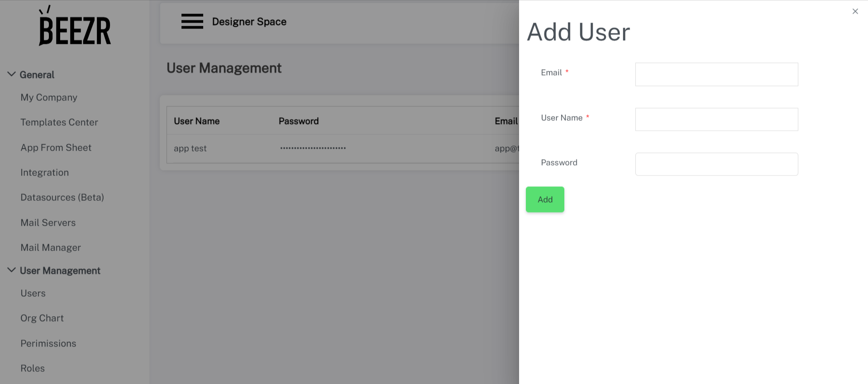
Task: Click the User Name text field
Action: 716,119
